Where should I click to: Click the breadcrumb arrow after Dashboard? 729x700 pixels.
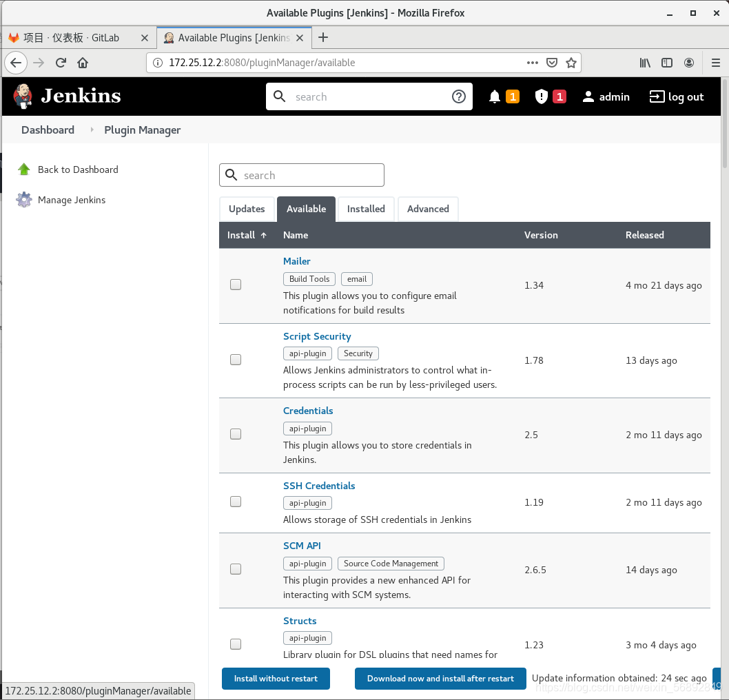(x=92, y=130)
